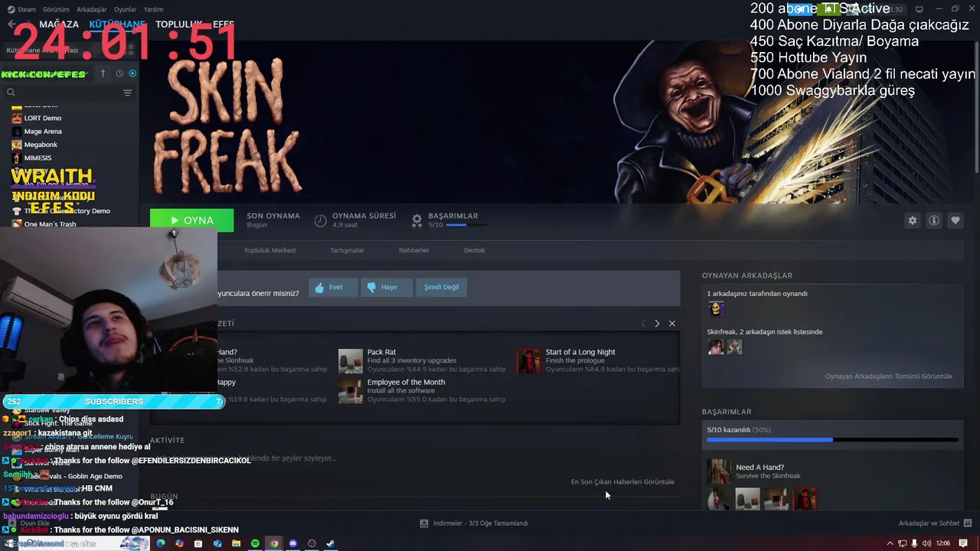The height and width of the screenshot is (551, 980).
Task: Open the Yardım menu
Action: pyautogui.click(x=153, y=9)
